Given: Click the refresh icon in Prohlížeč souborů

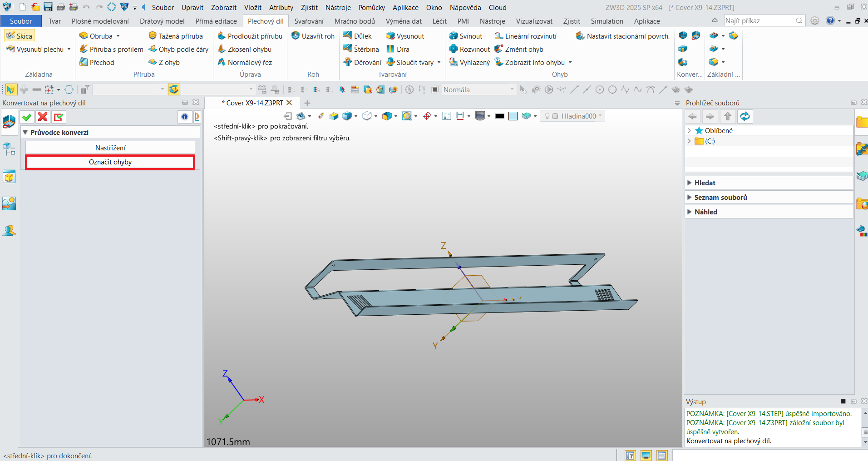Looking at the screenshot, I should click(745, 117).
